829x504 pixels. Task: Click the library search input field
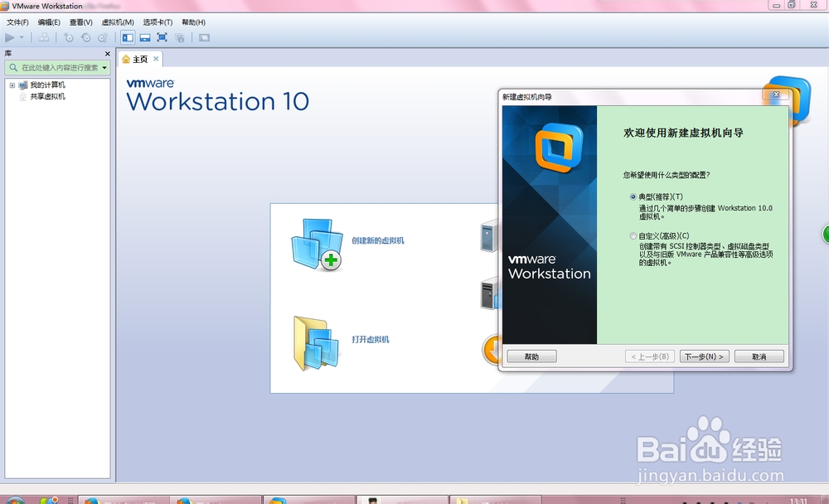(59, 68)
